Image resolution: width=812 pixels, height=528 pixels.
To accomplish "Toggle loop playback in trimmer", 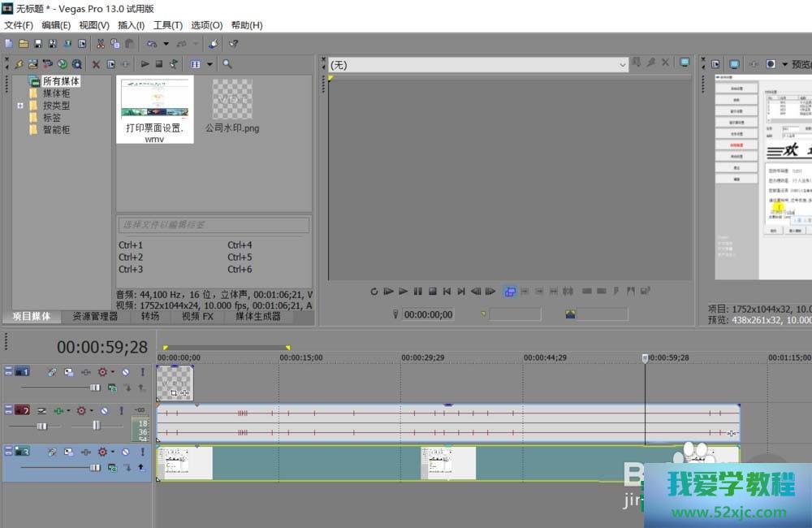I will [x=374, y=292].
